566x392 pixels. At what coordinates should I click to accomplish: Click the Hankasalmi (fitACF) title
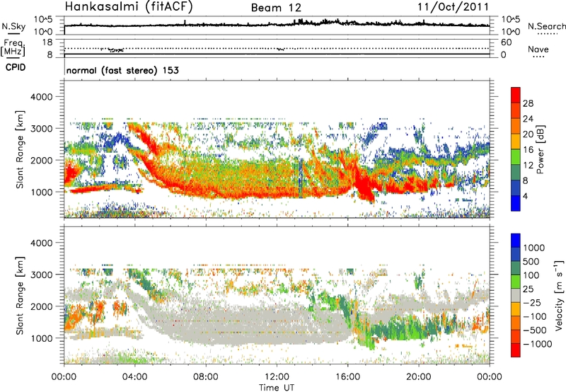[x=129, y=6]
